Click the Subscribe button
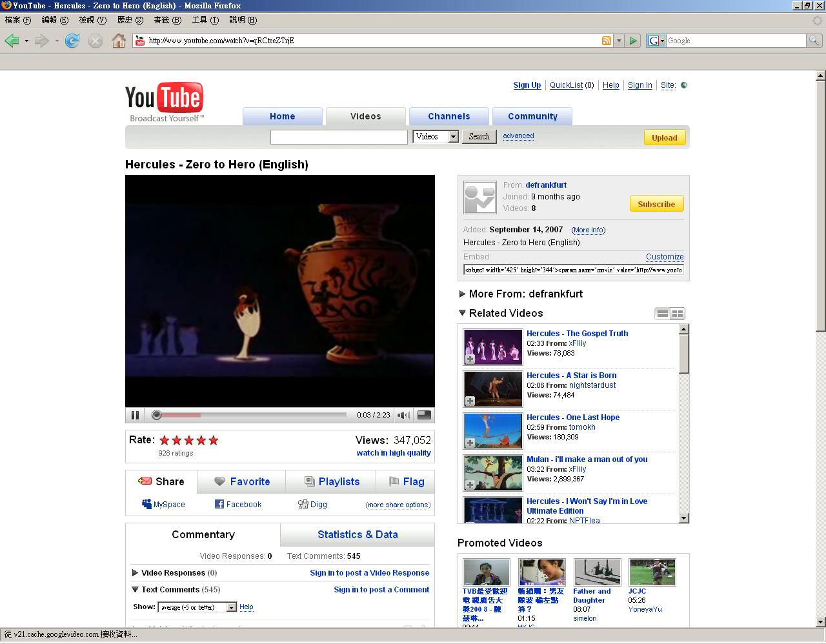 tap(656, 204)
